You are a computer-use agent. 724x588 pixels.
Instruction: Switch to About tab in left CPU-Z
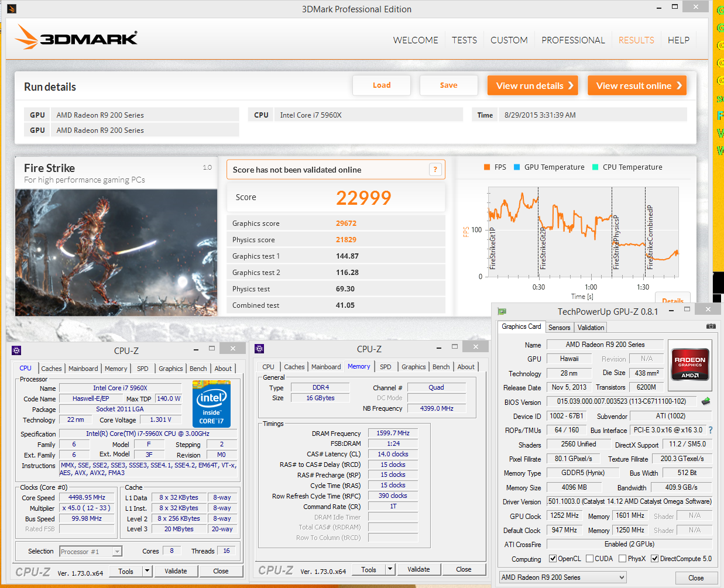point(223,369)
